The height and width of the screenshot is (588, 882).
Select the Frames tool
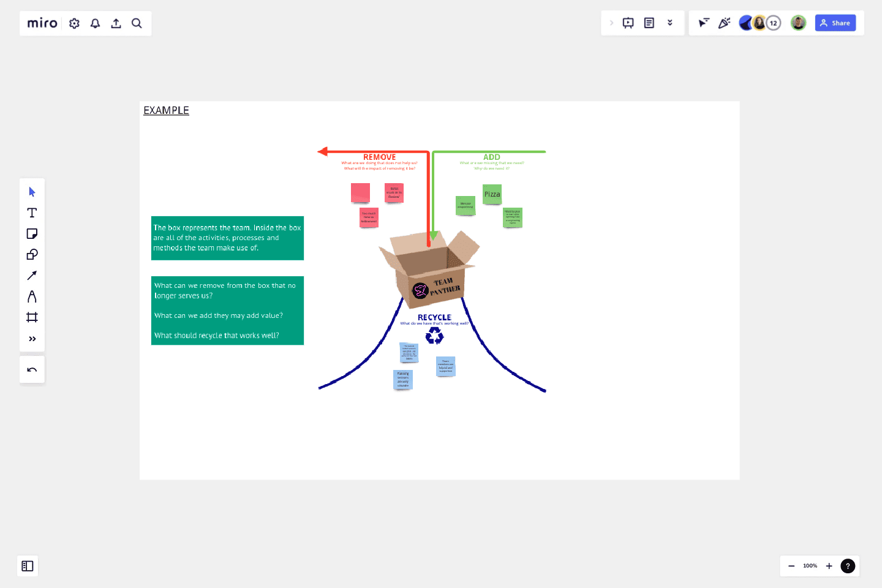pyautogui.click(x=32, y=317)
